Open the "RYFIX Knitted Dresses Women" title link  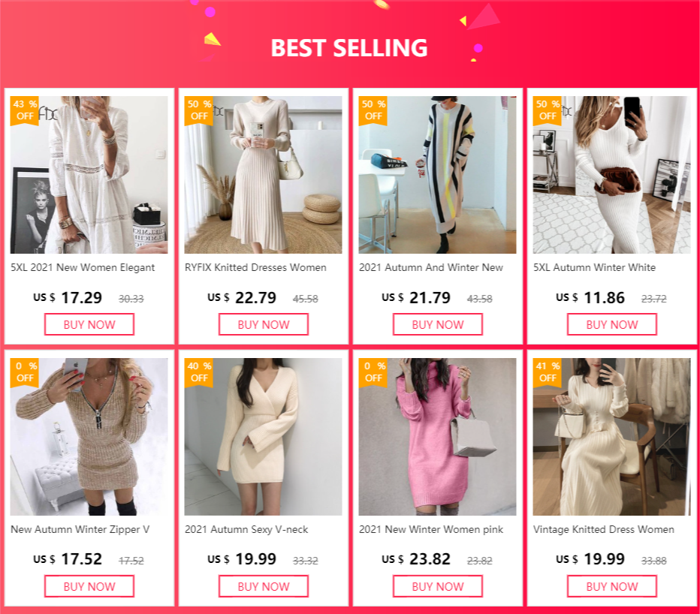[255, 267]
